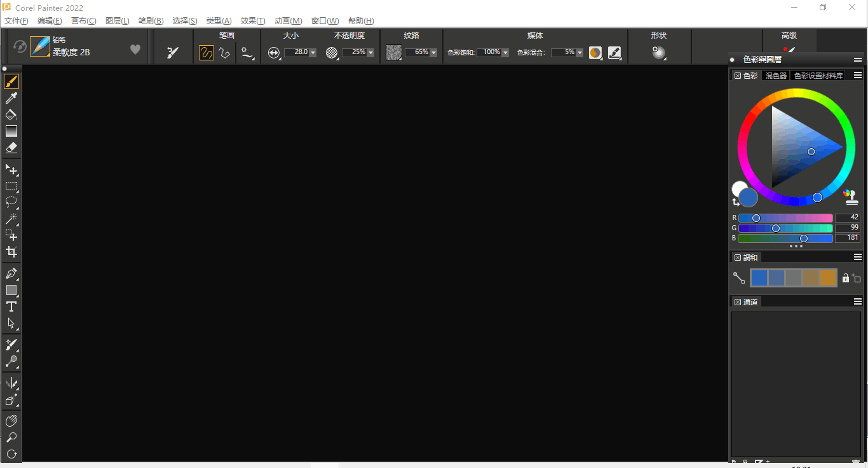Select the Magic Wand tool
Image resolution: width=868 pixels, height=468 pixels.
[x=11, y=219]
